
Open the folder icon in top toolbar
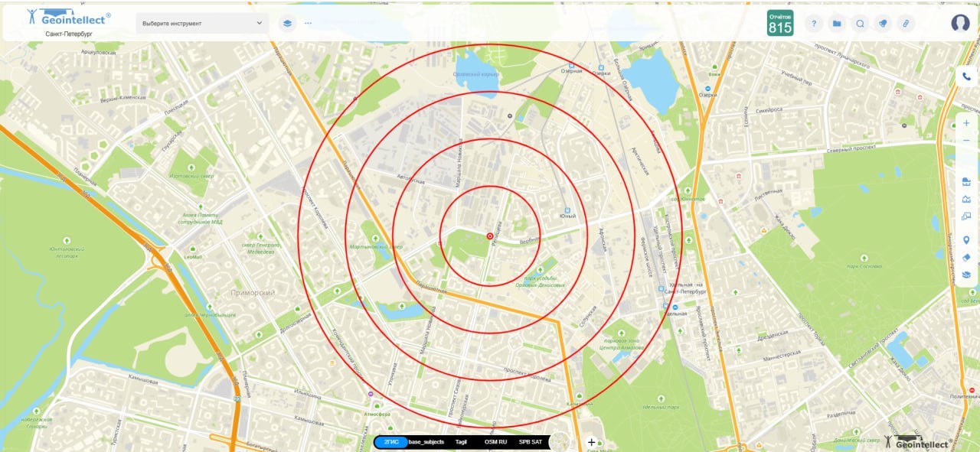(x=837, y=24)
